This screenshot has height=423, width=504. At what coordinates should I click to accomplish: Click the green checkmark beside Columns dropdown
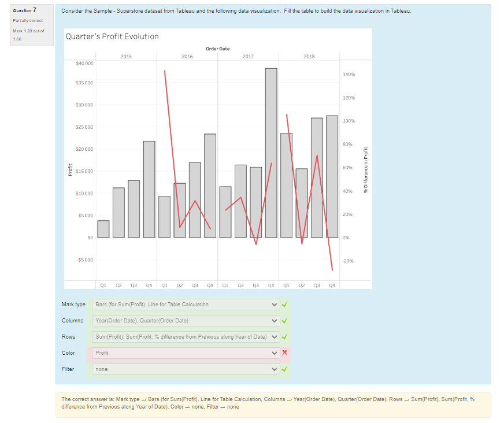tap(284, 321)
